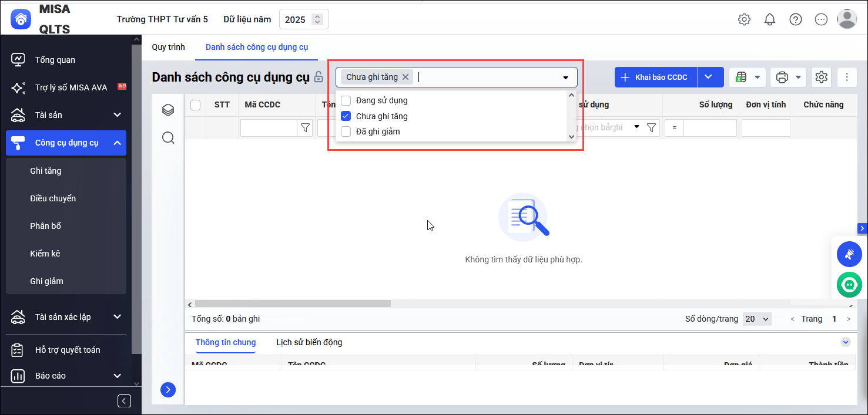Screen dimensions: 868x415
Task: Open the Số dòng/trang dropdown
Action: click(x=757, y=319)
